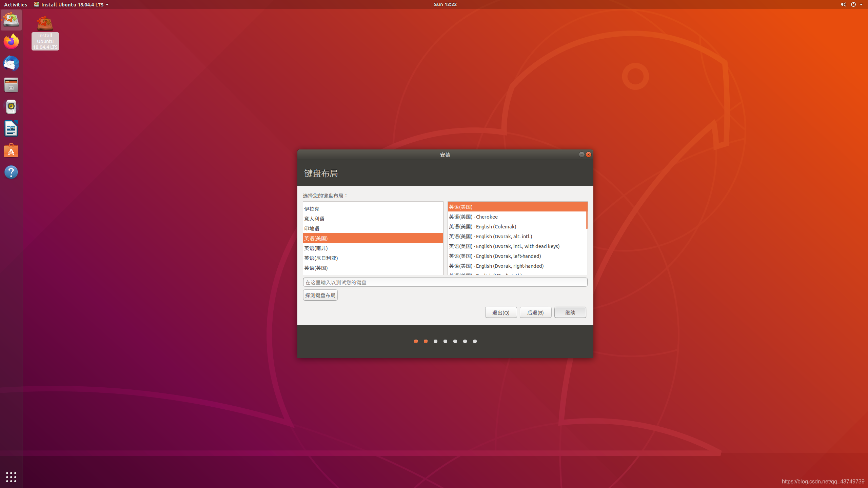Open the Help icon in the dock
868x488 pixels.
click(x=11, y=172)
